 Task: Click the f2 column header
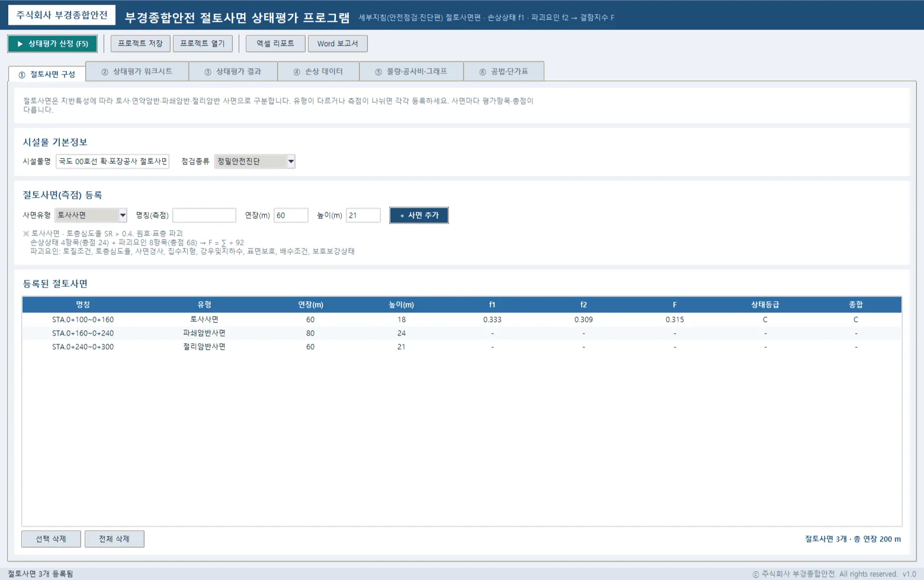583,305
